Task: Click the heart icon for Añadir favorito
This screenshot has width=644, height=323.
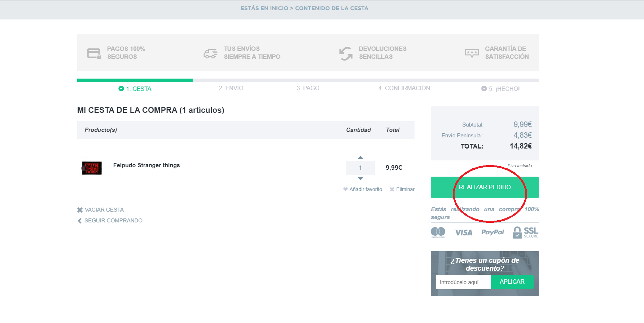Action: (x=345, y=189)
